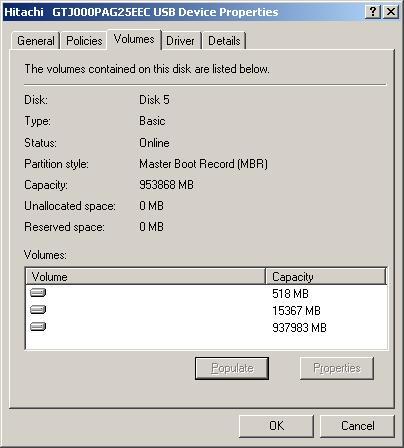Click empty area of volumes list
Viewport: 404px width, 448px height.
pyautogui.click(x=206, y=342)
